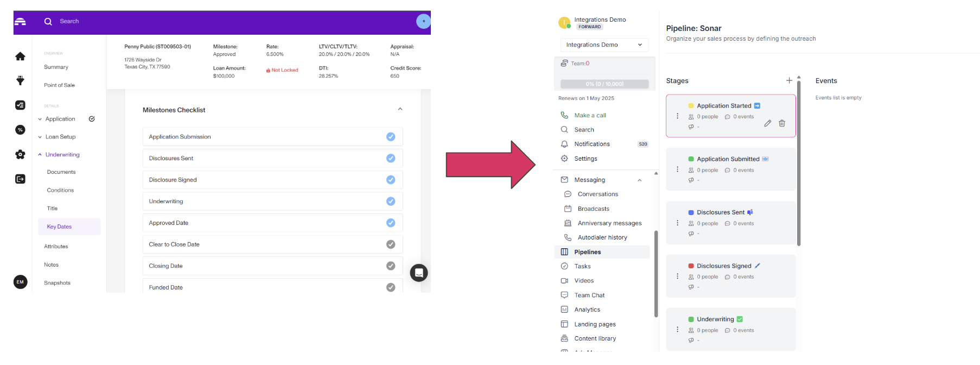Toggle the Disclosures Sent milestone check
Viewport: 980px width, 365px height.
tap(391, 158)
